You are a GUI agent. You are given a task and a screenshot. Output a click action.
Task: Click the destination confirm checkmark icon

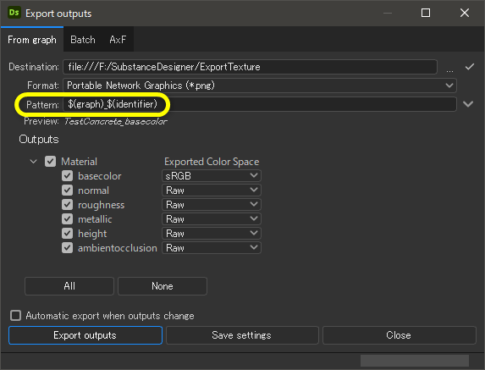(470, 67)
